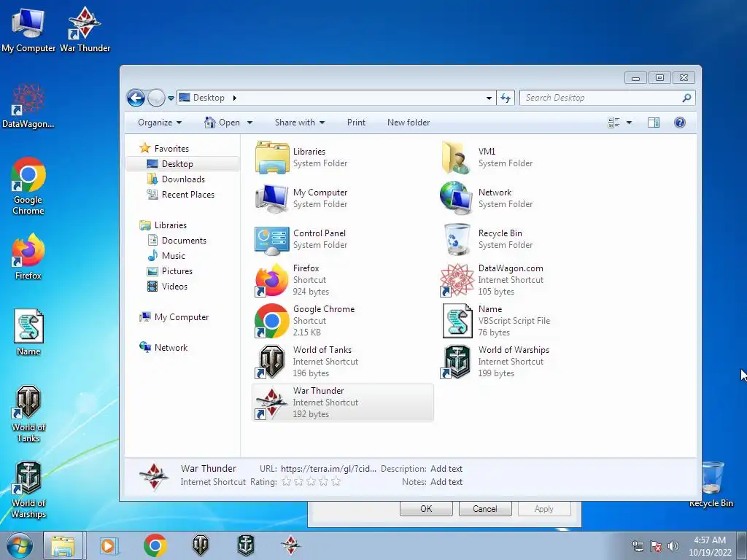The width and height of the screenshot is (747, 560).
Task: Select the Libraries folder icon in the file list
Action: pyautogui.click(x=272, y=157)
